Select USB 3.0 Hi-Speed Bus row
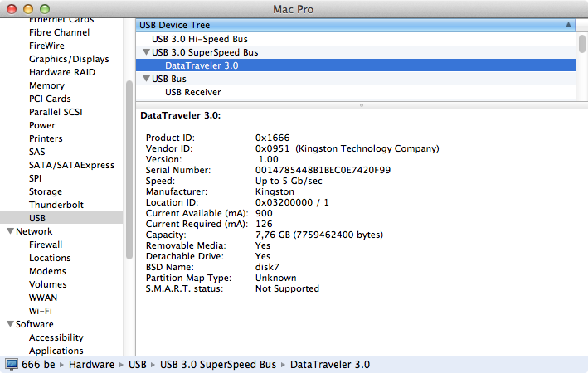The image size is (588, 373). (x=356, y=39)
